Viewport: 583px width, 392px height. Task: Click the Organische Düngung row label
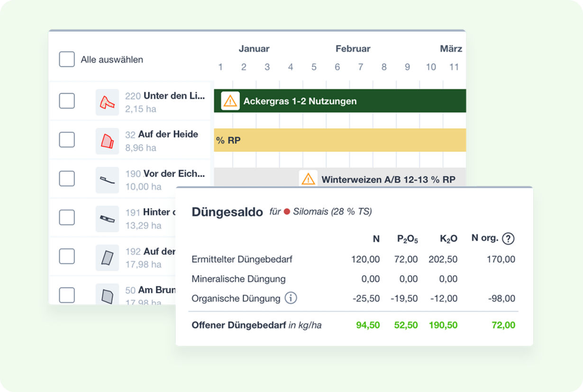tap(236, 298)
